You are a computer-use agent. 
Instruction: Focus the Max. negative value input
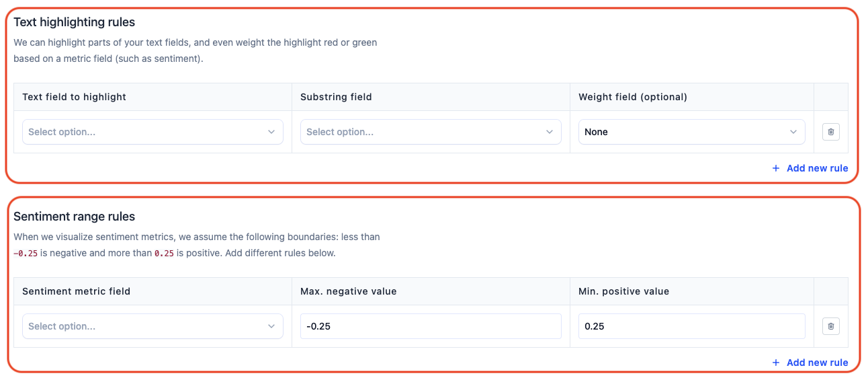click(x=431, y=326)
